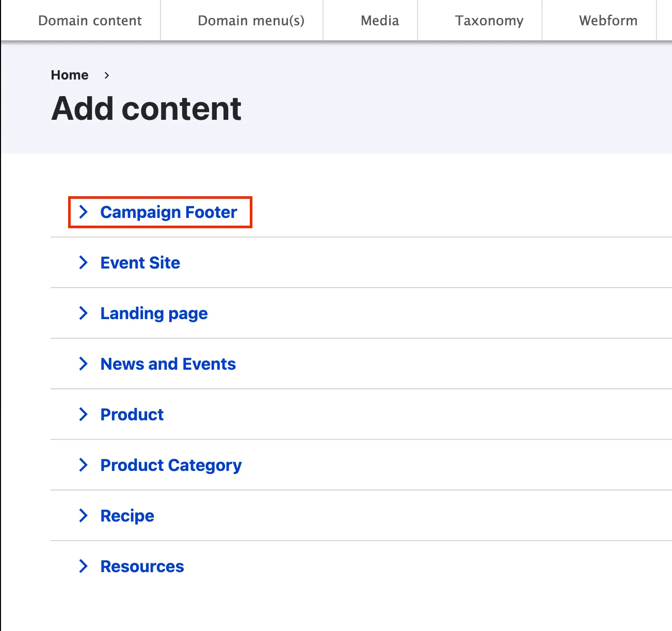Select the Webform tab
This screenshot has height=631, width=672.
(x=608, y=21)
